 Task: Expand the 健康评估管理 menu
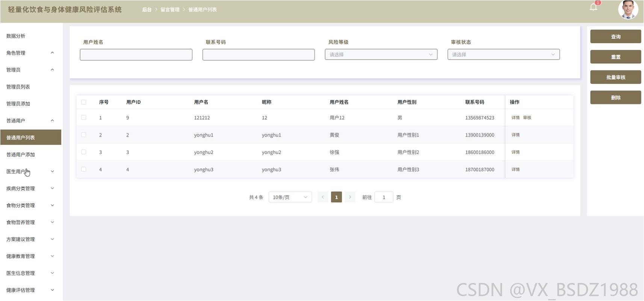pyautogui.click(x=30, y=290)
